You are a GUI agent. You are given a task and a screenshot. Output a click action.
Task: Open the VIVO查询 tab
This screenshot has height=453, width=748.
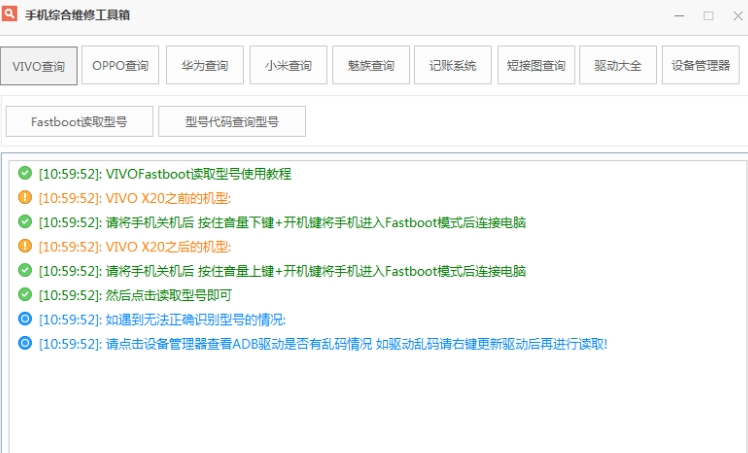(39, 66)
